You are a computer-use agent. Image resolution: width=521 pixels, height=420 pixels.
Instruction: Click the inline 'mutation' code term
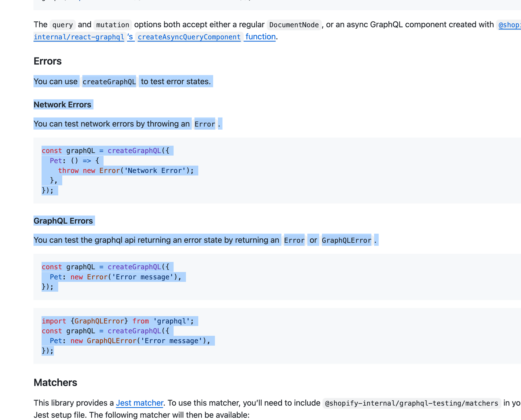pyautogui.click(x=112, y=25)
